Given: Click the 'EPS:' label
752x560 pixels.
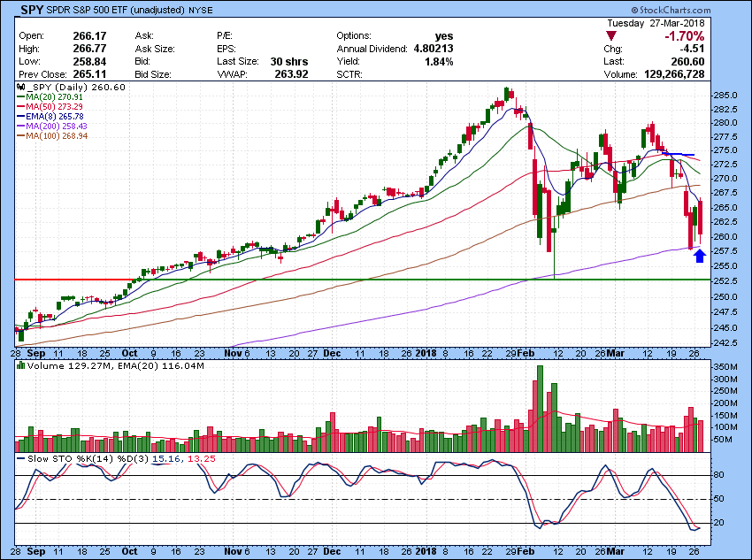Looking at the screenshot, I should coord(226,49).
